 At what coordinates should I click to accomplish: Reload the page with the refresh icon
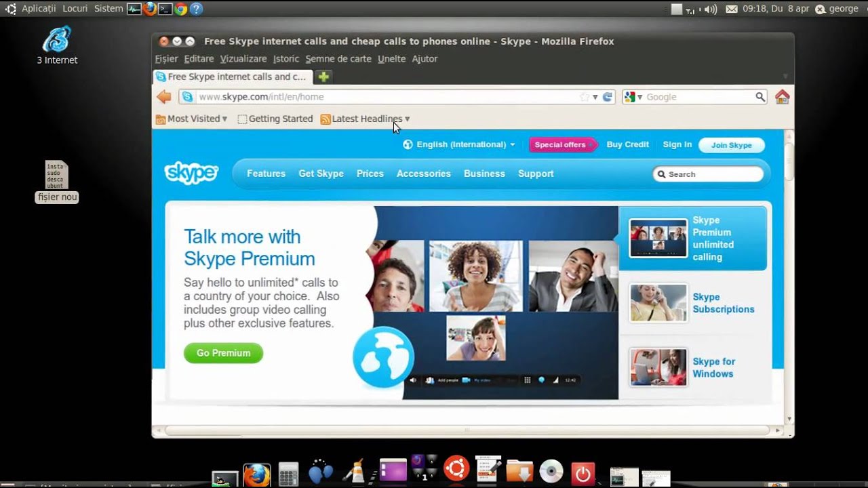(x=608, y=97)
